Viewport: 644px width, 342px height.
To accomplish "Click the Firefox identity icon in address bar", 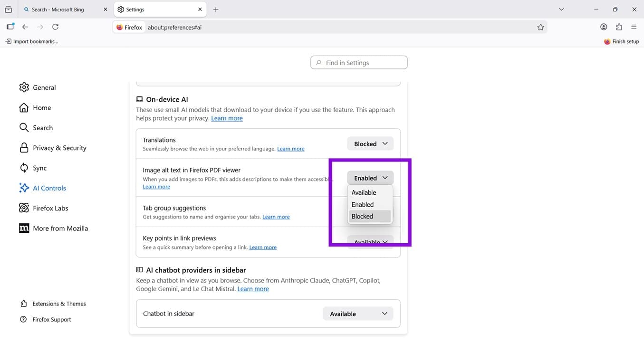I will 129,28.
